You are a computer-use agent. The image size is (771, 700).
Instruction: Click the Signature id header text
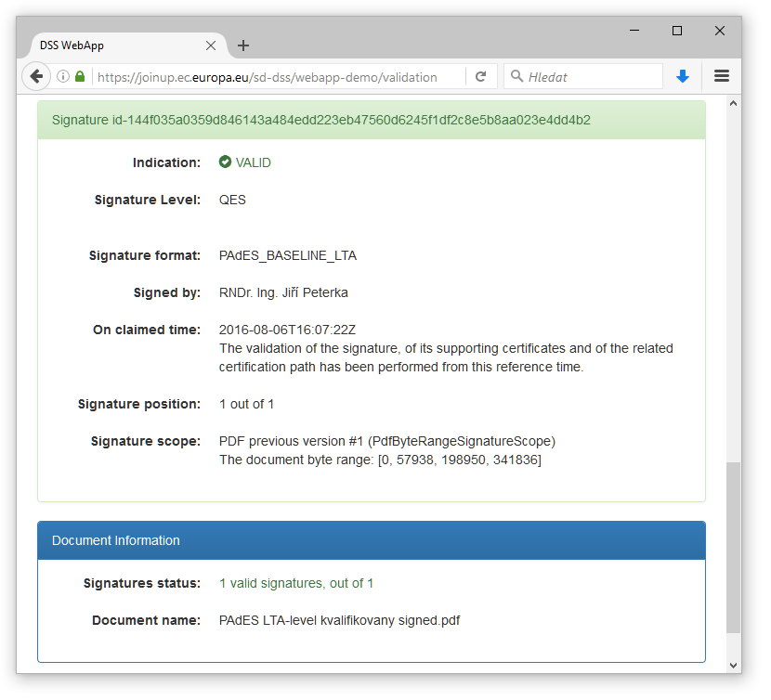coord(321,120)
